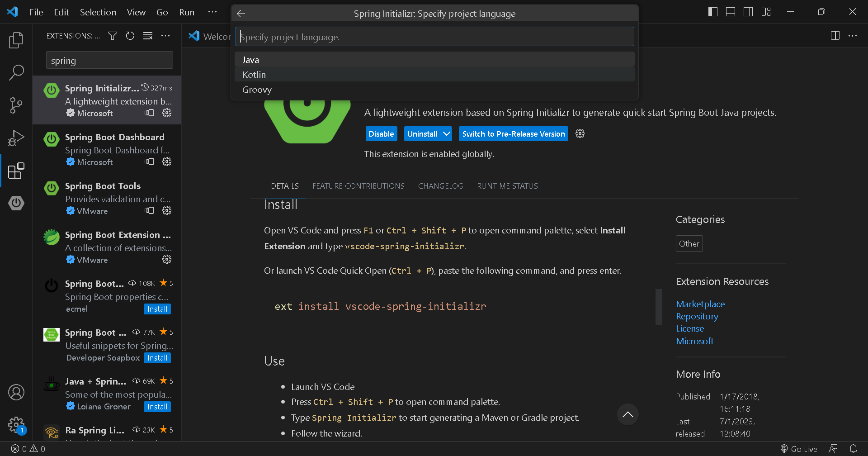Screen dimensions: 868x456
Task: Click the extension details vertical scrollbar
Action: click(659, 307)
